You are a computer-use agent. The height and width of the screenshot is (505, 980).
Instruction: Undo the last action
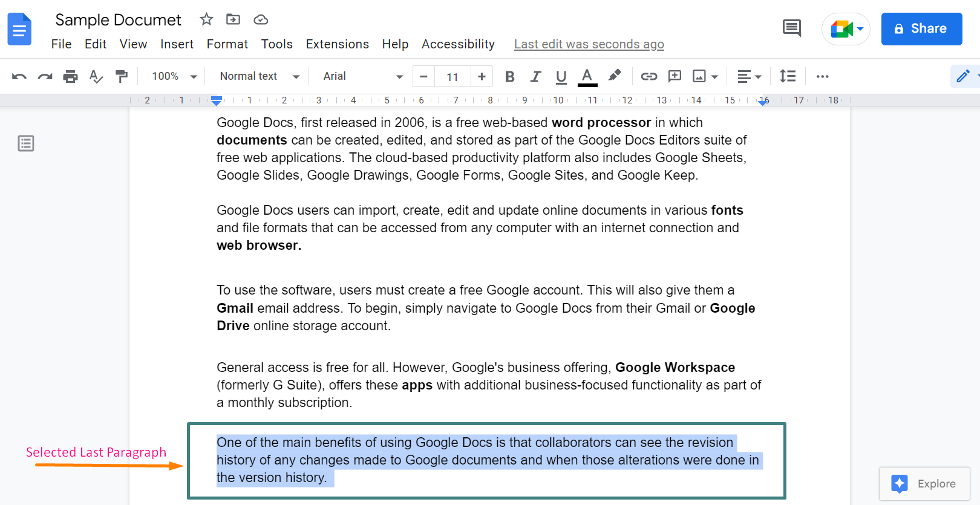click(x=19, y=76)
